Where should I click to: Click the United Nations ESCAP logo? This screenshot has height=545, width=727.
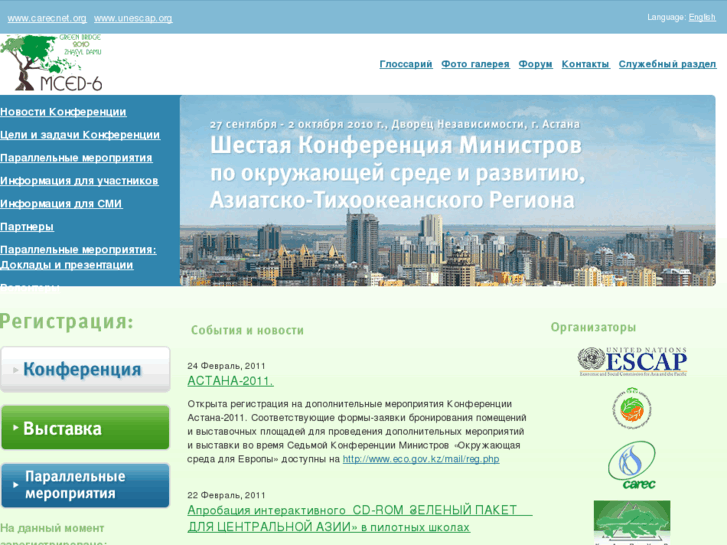(632, 361)
